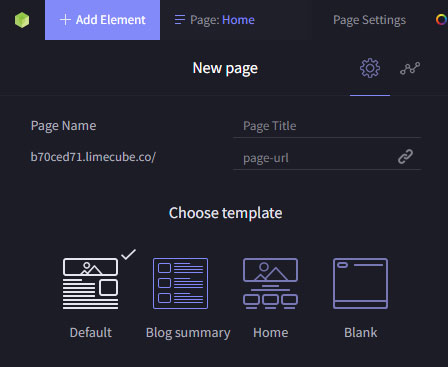Click the Default template label
The width and height of the screenshot is (448, 367).
[x=91, y=333]
